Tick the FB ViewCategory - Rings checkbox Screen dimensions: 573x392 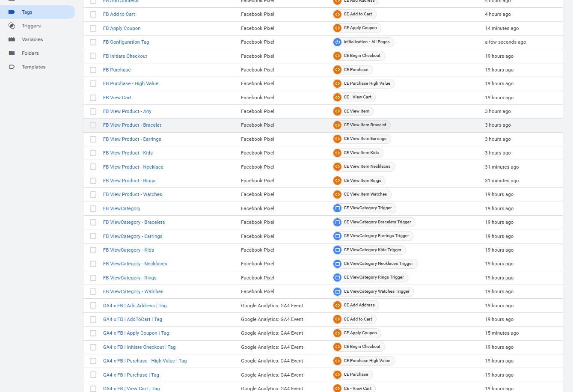coord(93,278)
